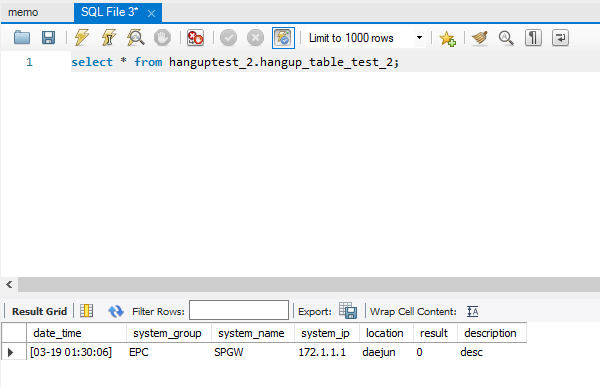
Task: Beautify query with broom icon
Action: [x=480, y=38]
